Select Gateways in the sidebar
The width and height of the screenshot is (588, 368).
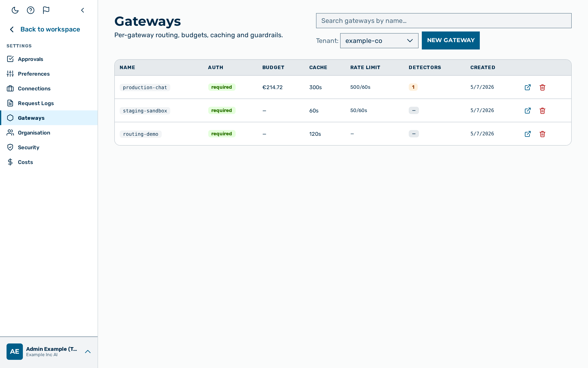[x=49, y=118]
